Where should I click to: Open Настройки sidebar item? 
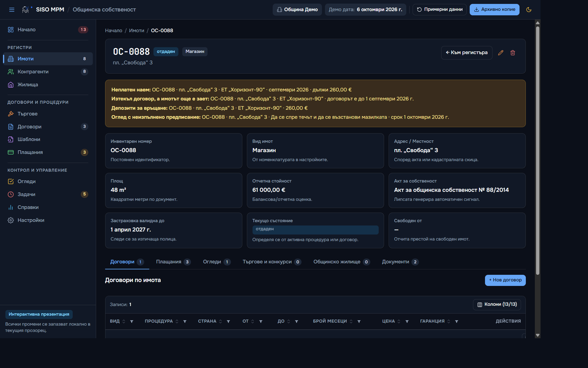[x=48, y=220]
